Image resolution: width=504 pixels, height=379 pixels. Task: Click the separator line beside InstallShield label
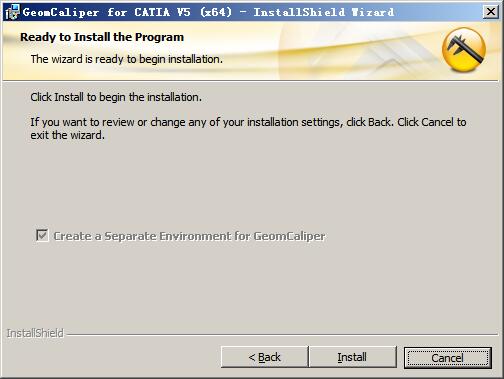point(282,334)
